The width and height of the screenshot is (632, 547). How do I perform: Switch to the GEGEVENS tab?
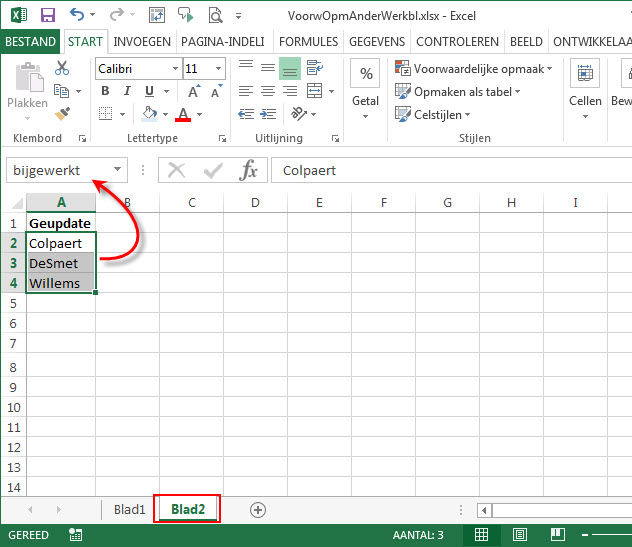point(377,42)
